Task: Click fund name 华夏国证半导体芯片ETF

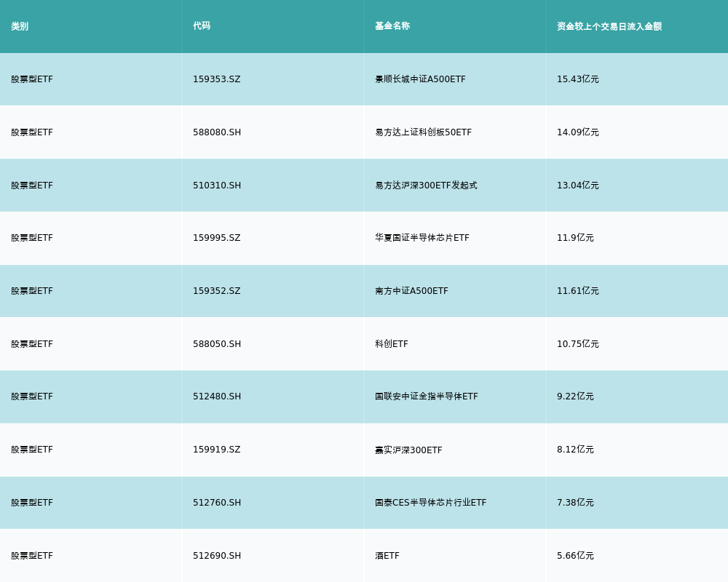Action: 422,238
